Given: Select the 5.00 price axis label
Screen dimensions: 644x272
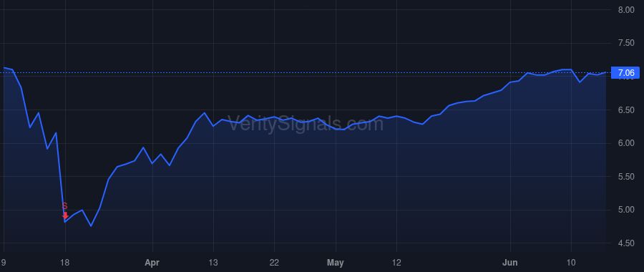Looking at the screenshot, I should point(626,210).
